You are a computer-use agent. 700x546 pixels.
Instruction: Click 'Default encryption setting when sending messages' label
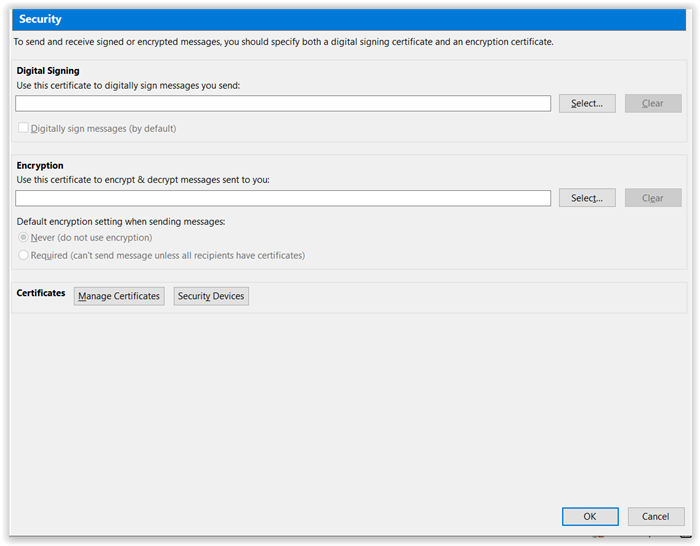[x=121, y=221]
